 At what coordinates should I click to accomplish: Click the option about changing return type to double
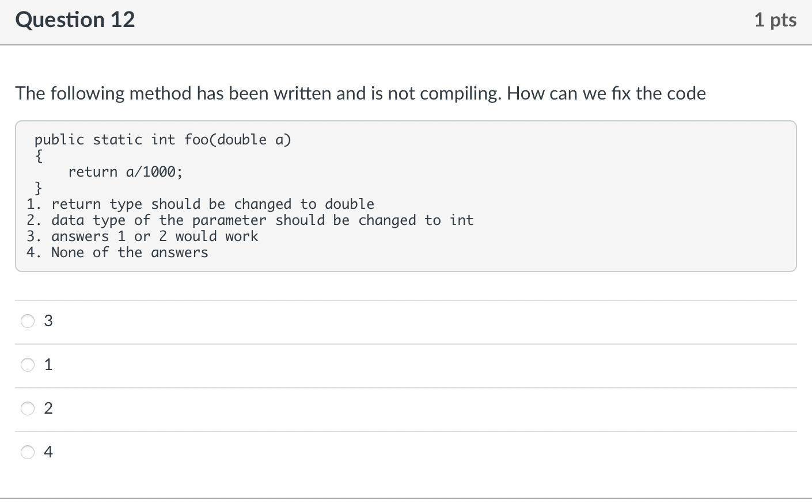(200, 204)
